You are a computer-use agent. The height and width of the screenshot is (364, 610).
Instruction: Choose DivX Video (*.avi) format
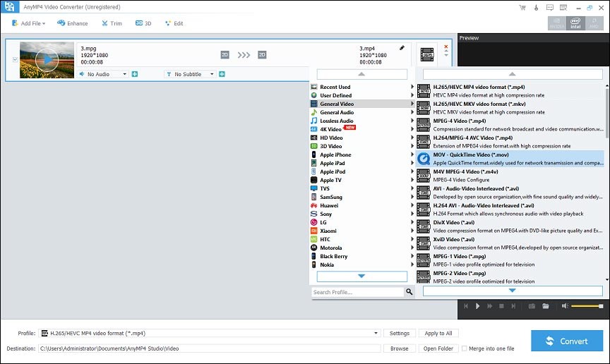click(510, 226)
